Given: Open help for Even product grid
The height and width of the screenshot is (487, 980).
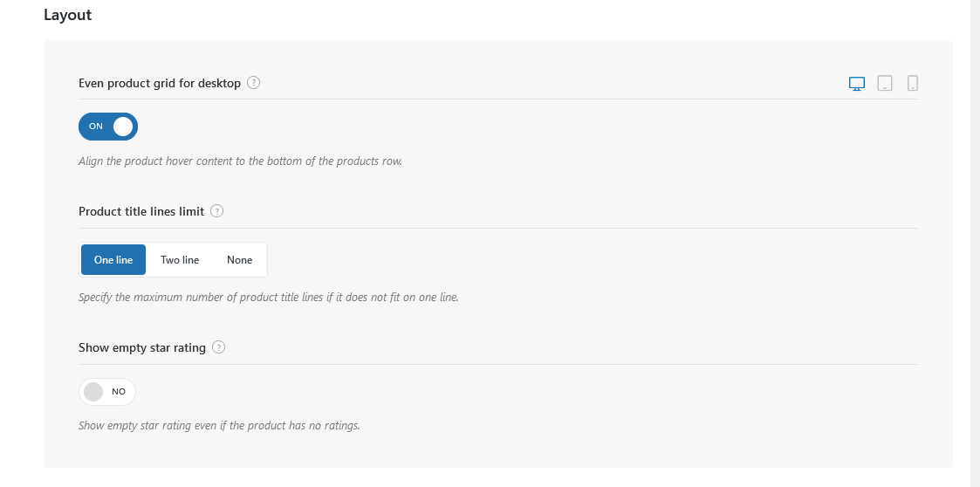Looking at the screenshot, I should tap(253, 83).
